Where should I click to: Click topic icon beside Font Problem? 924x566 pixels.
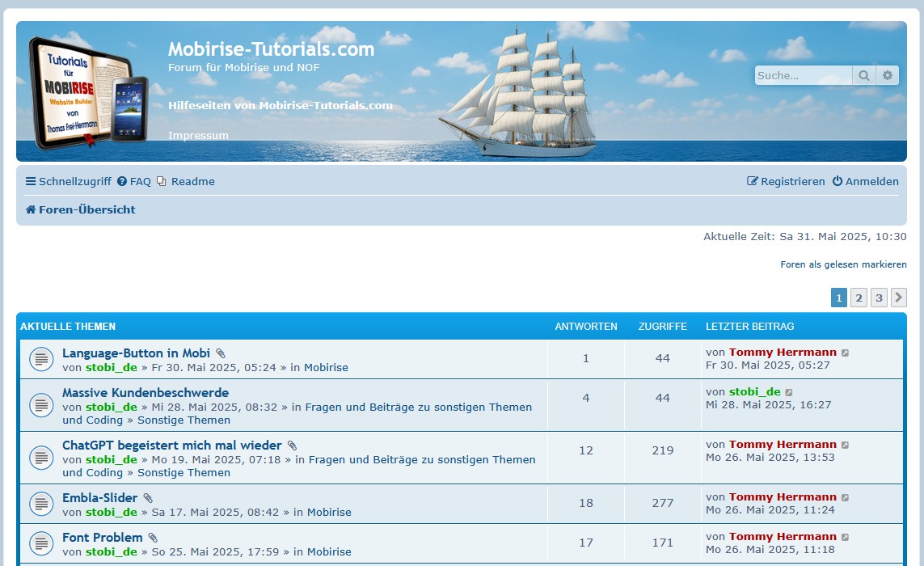pyautogui.click(x=41, y=544)
